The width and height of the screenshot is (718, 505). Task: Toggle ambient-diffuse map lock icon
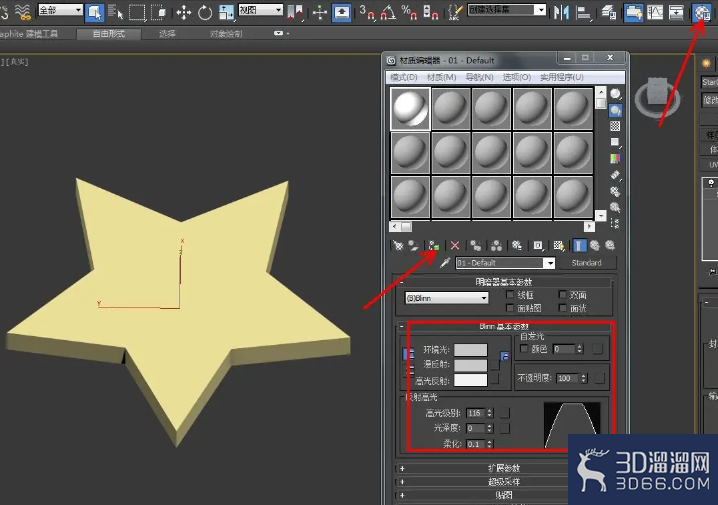click(505, 356)
